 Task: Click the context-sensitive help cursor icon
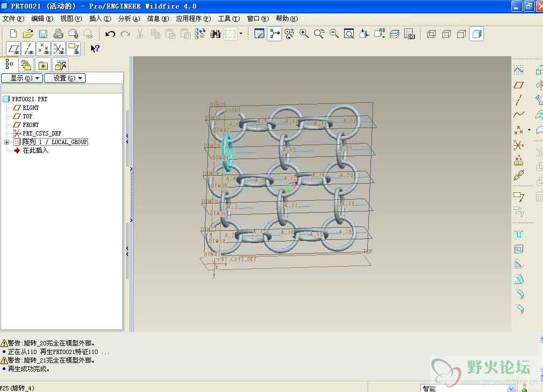(95, 48)
